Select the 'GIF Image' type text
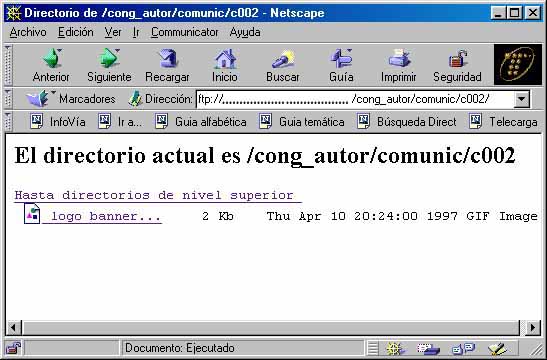The height and width of the screenshot is (360, 547). tap(502, 216)
